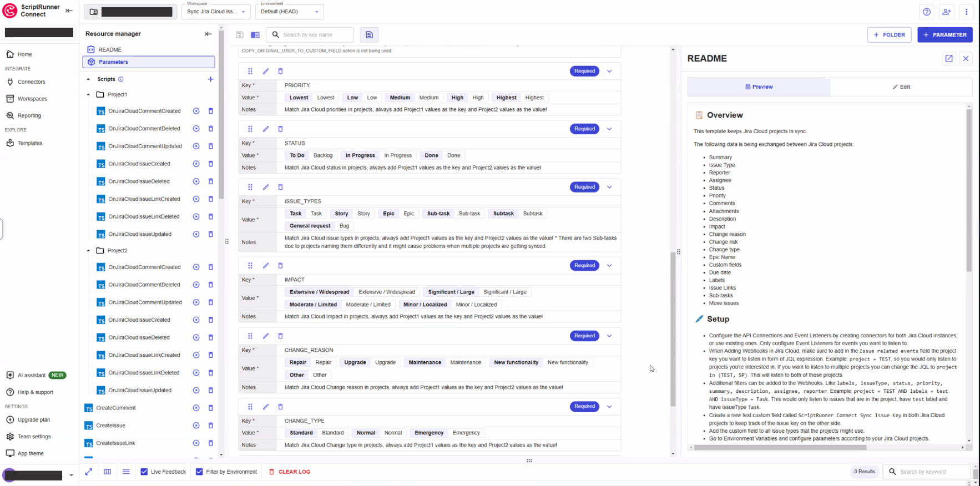Open the Workspace dropdown
Viewport: 980px width, 486px height.
[x=216, y=12]
